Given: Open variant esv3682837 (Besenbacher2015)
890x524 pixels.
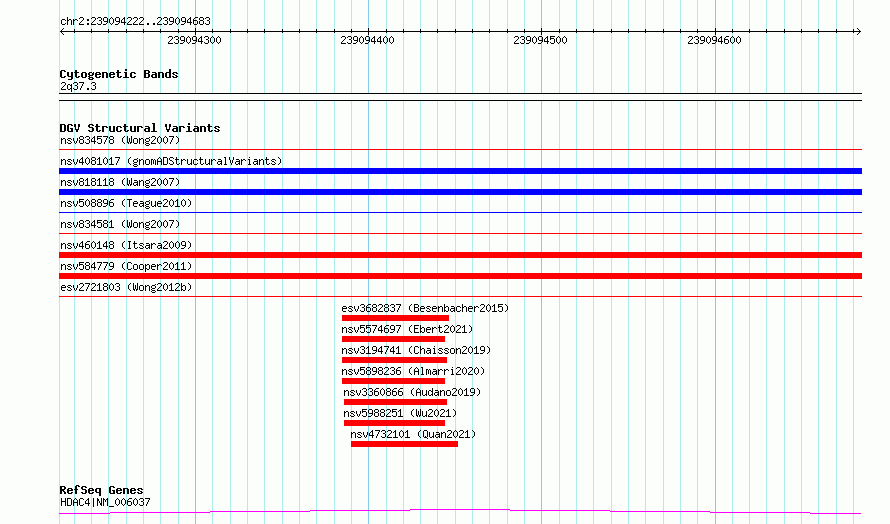Looking at the screenshot, I should [425, 308].
